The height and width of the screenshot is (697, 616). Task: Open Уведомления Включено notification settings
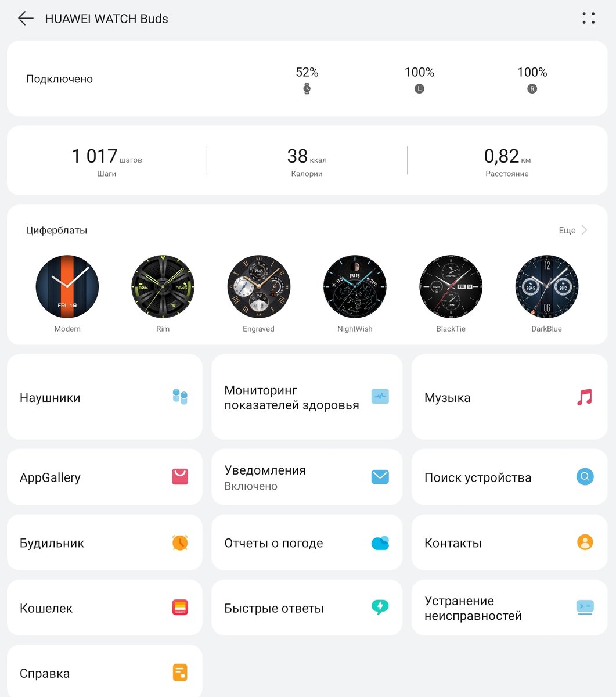pyautogui.click(x=307, y=477)
